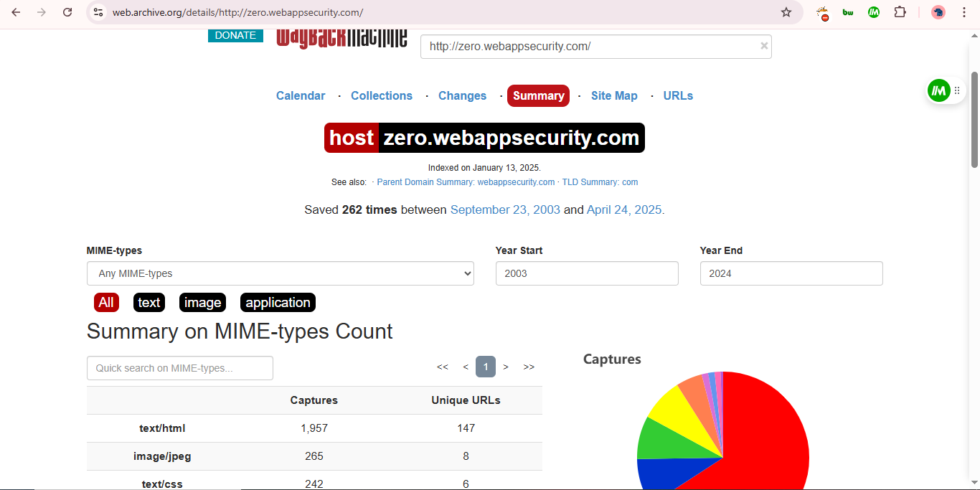
Task: Open the September 23, 2003 capture link
Action: (505, 209)
